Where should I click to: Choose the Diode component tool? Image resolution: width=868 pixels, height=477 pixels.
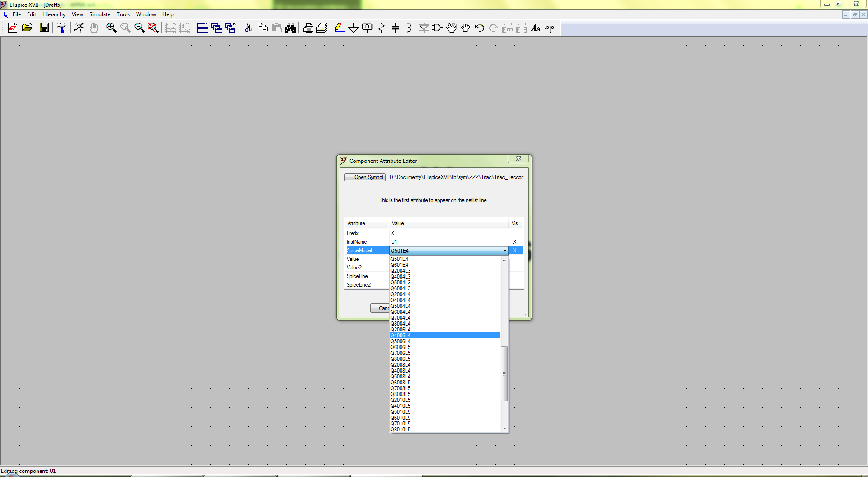(x=423, y=28)
